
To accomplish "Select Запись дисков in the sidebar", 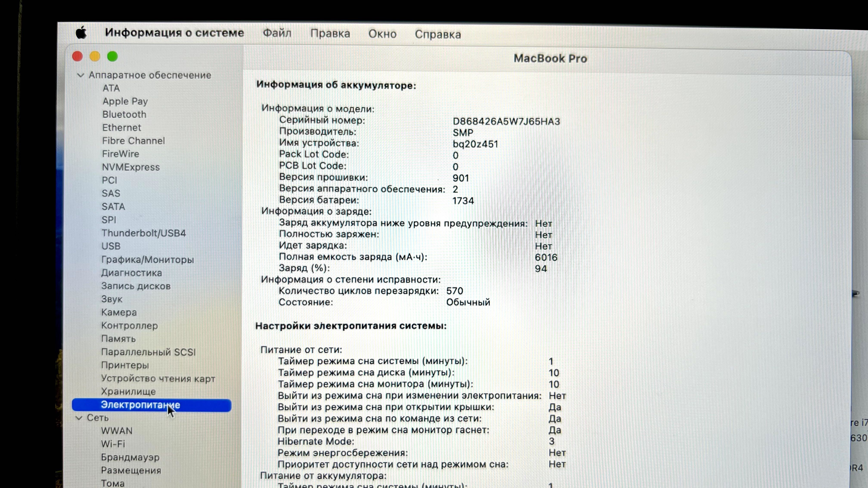I will click(136, 286).
